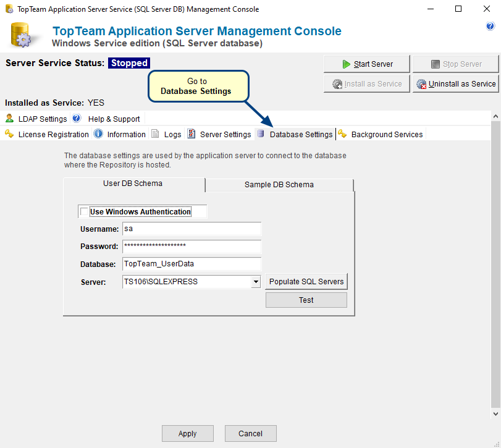Click the Background Services key icon
Image resolution: width=501 pixels, height=448 pixels.
coord(342,134)
